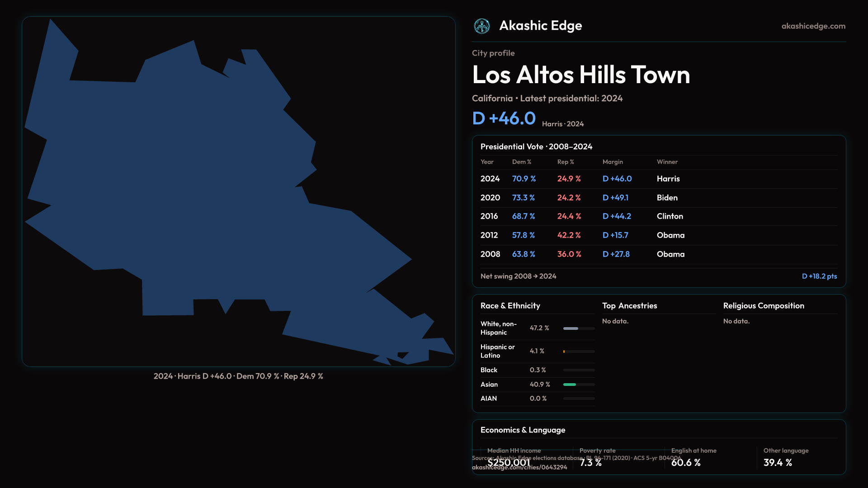Viewport: 868px width, 488px height.
Task: Click the 2008 Dem % value 63.8
Action: [523, 254]
